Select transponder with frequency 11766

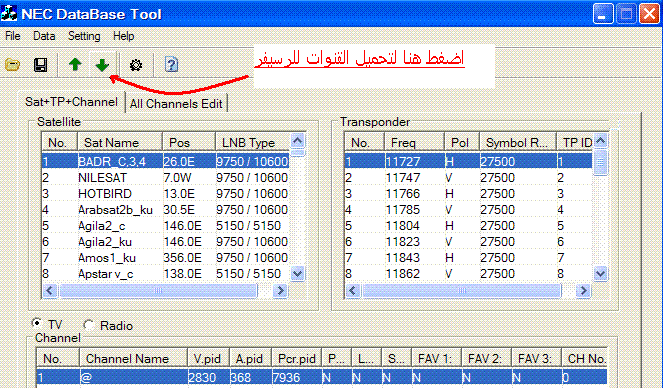[468, 194]
